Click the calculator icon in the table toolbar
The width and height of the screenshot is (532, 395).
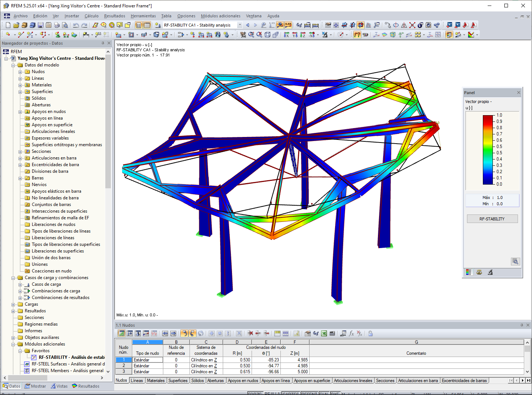331,333
